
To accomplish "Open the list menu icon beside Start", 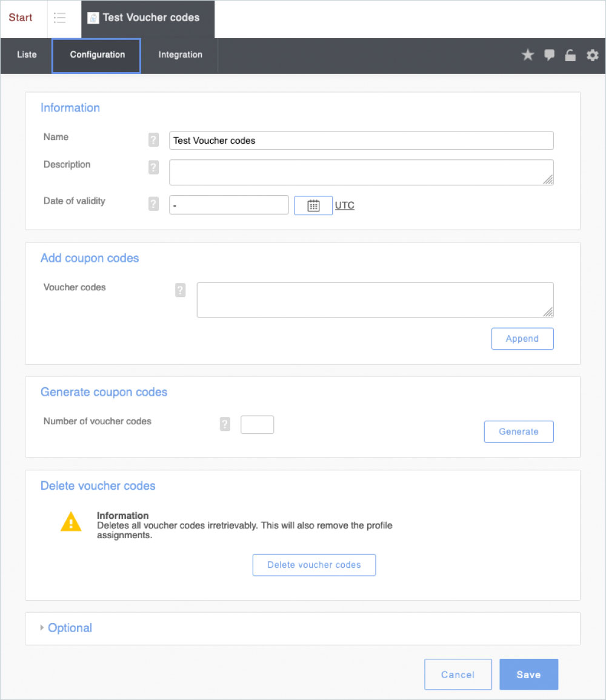I will 60,18.
